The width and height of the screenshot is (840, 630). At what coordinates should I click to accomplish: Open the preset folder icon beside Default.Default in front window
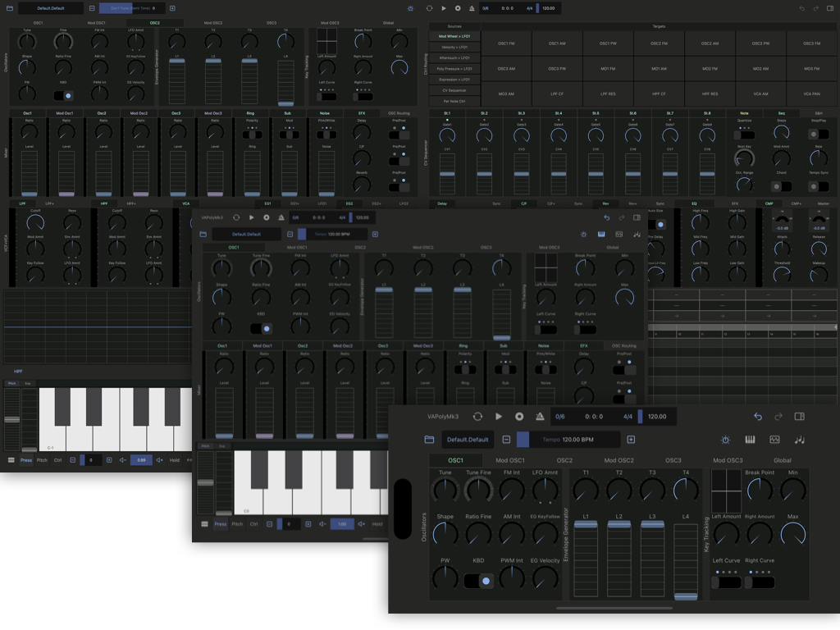tap(429, 440)
